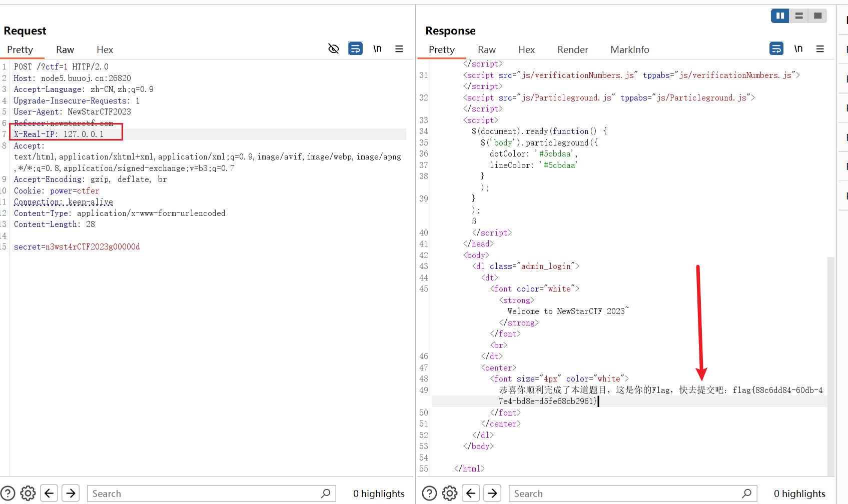Go to previous match in Request search
848x504 pixels.
[49, 493]
